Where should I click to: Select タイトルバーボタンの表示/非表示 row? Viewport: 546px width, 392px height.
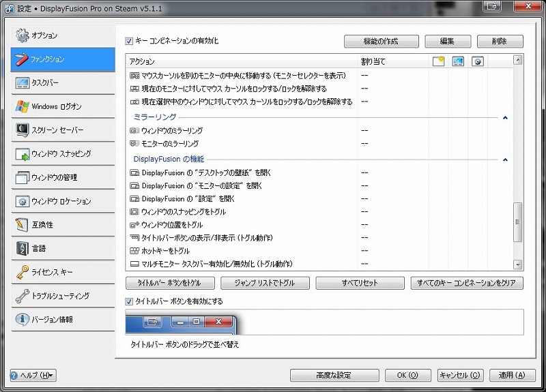coord(319,238)
